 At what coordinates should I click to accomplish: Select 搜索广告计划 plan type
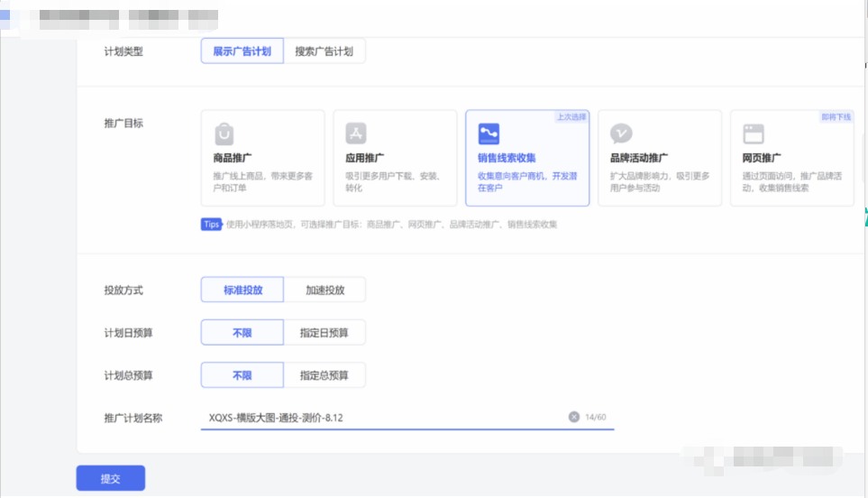pyautogui.click(x=324, y=51)
